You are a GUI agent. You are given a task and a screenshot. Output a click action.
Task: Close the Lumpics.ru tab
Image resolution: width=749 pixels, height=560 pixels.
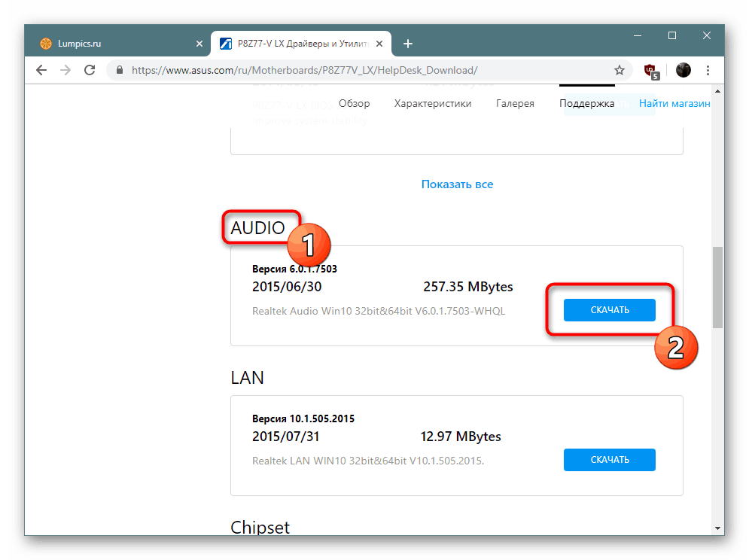tap(199, 44)
